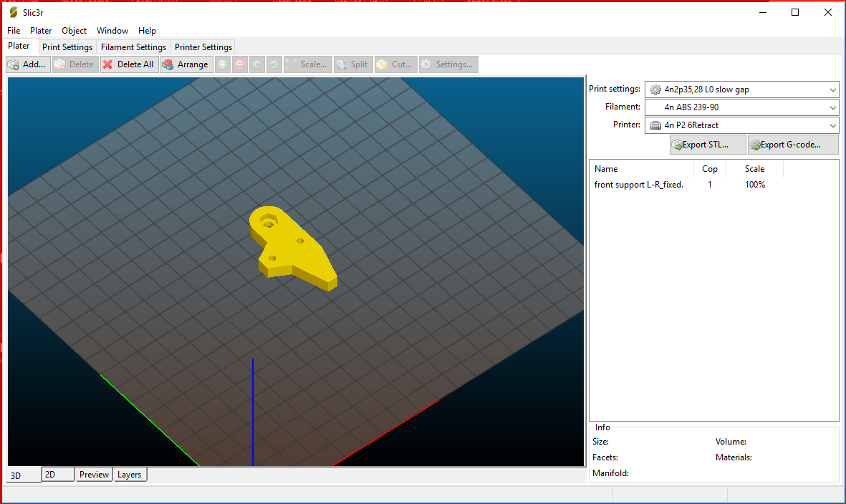Open the Printer Settings tab
846x504 pixels.
click(203, 47)
